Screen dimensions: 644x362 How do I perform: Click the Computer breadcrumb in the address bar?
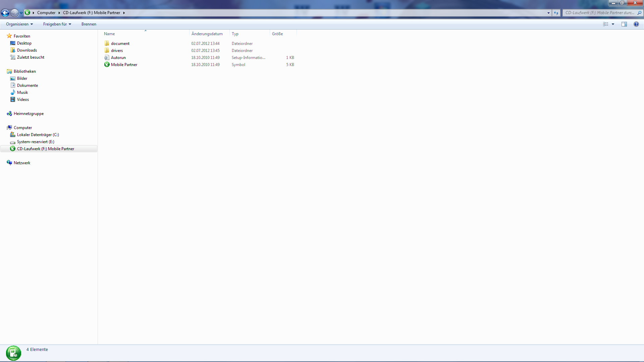pyautogui.click(x=46, y=13)
